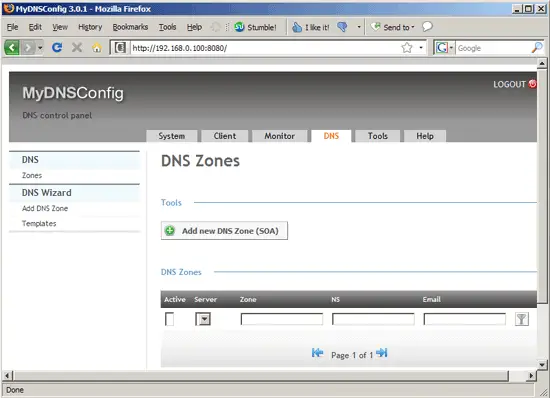Go to last page with the blue arrow

tap(382, 352)
